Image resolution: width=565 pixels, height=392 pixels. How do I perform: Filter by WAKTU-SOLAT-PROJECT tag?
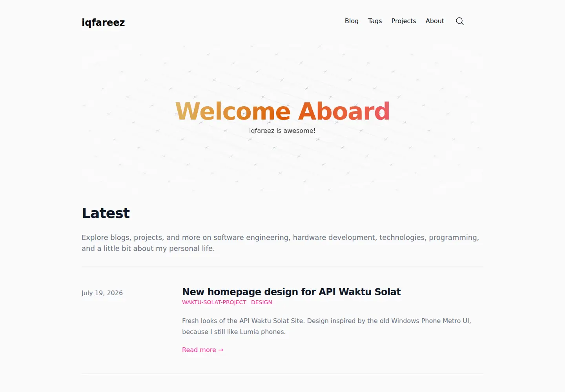point(214,302)
